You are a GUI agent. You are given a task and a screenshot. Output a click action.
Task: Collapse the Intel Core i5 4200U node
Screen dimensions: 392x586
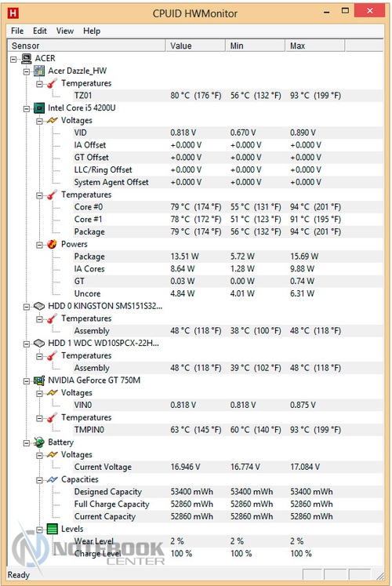(x=27, y=109)
